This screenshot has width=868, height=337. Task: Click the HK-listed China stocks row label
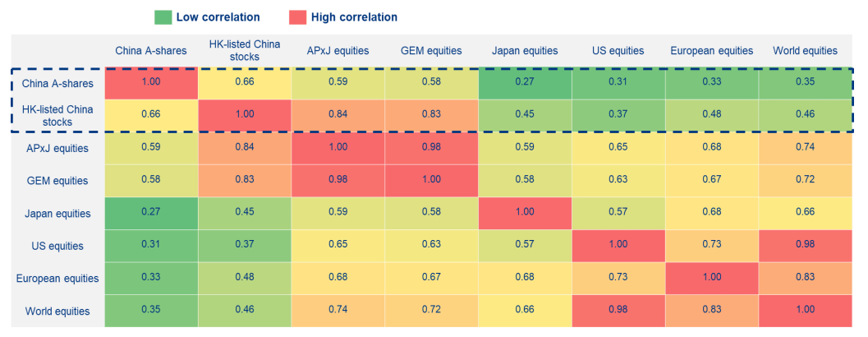coord(57,116)
